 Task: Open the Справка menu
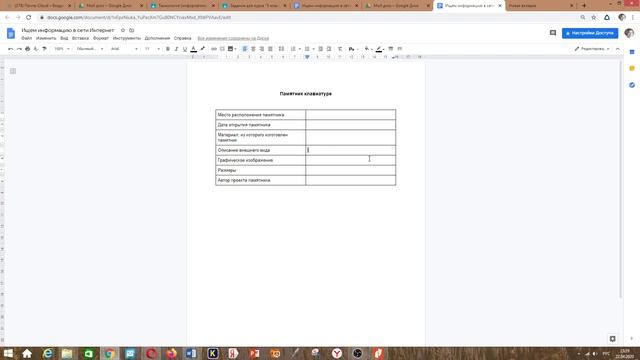(x=182, y=38)
